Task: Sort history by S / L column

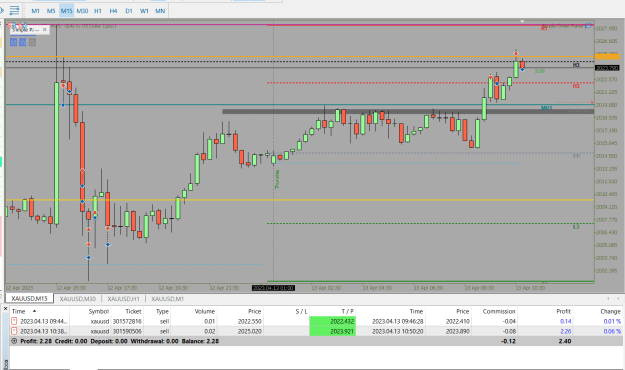Action: [x=301, y=311]
